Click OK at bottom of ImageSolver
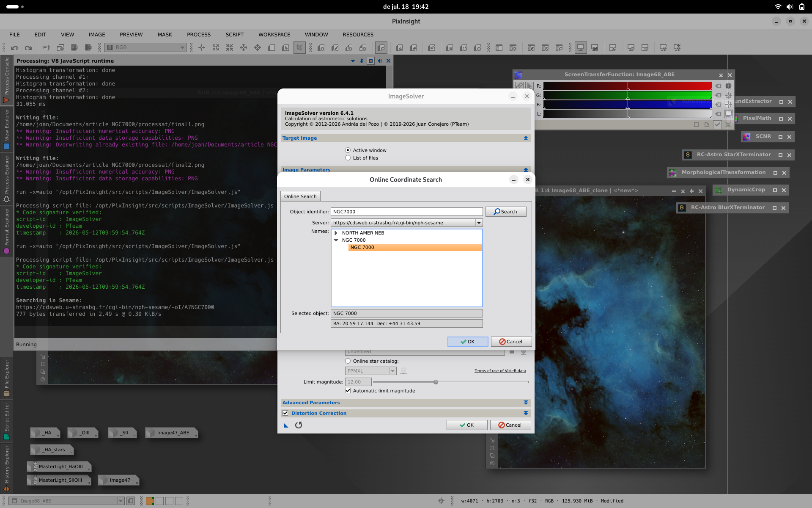The image size is (812, 508). tap(467, 425)
